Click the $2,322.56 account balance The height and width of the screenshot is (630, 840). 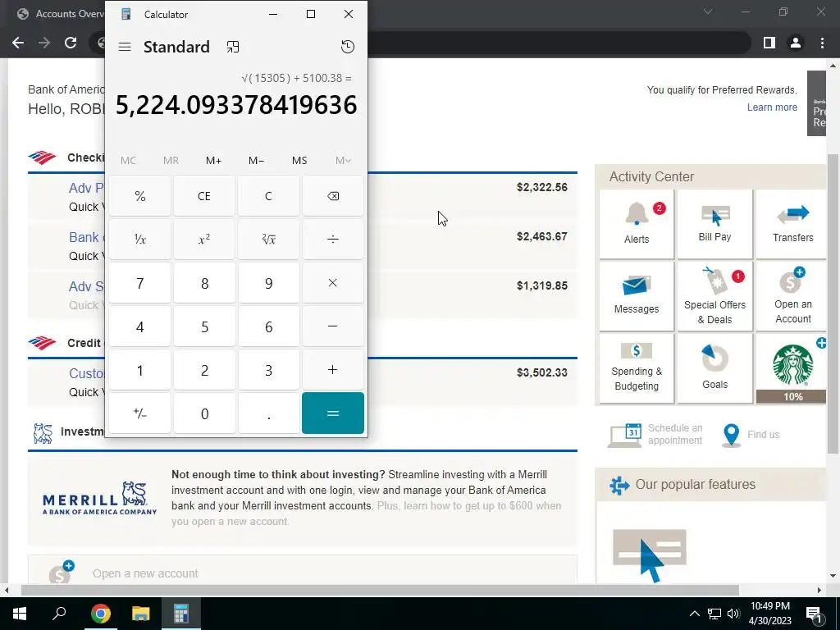541,187
